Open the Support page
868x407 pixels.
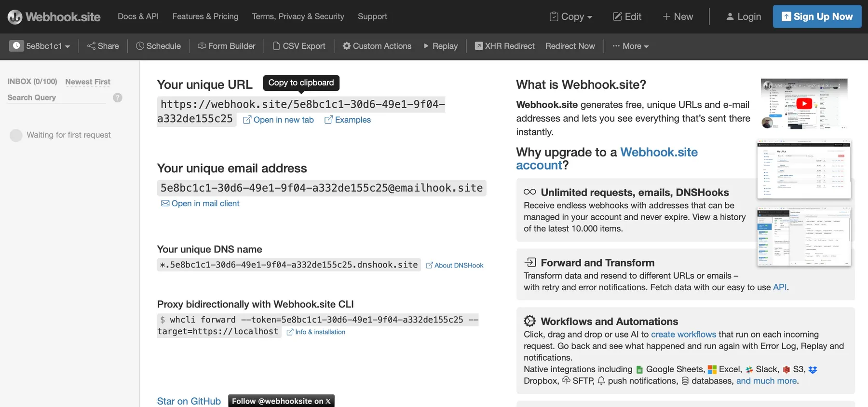tap(372, 16)
